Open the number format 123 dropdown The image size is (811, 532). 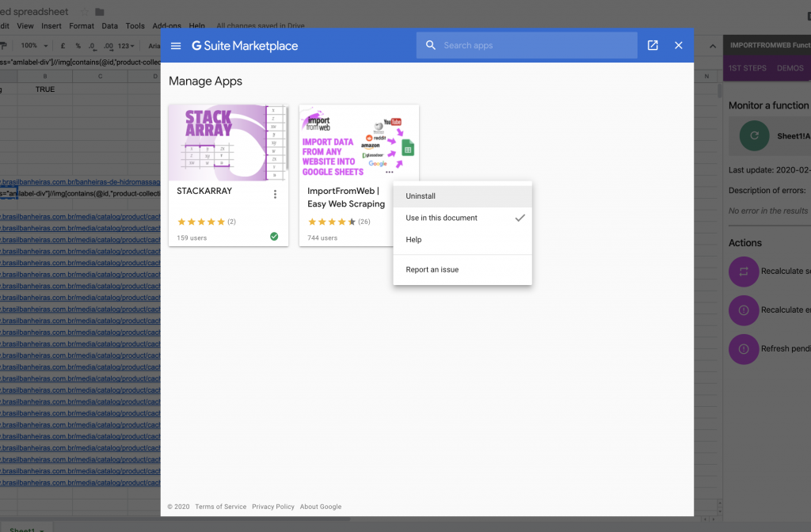[126, 46]
